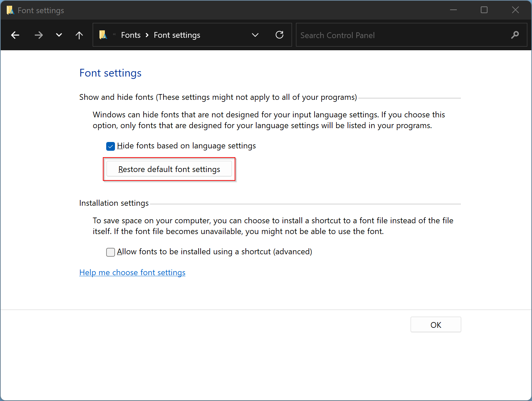Click the Font settings breadcrumb
Viewport: 532px width, 401px height.
point(177,35)
